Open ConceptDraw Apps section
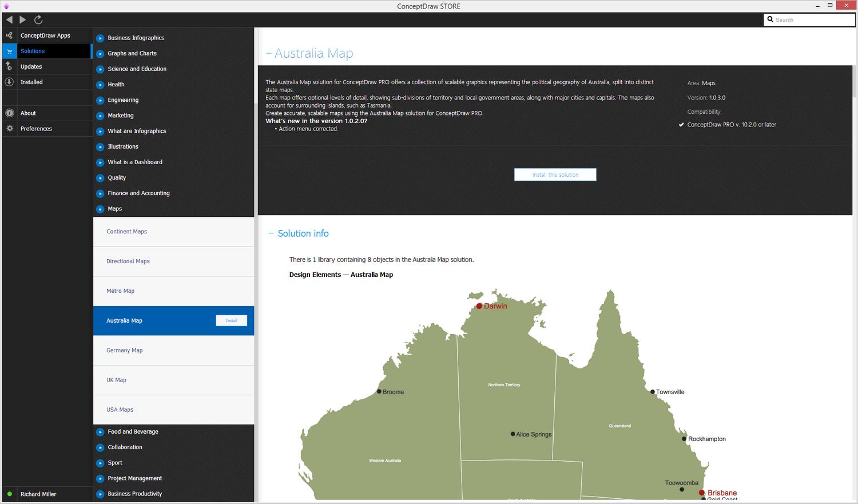858x504 pixels. click(45, 35)
